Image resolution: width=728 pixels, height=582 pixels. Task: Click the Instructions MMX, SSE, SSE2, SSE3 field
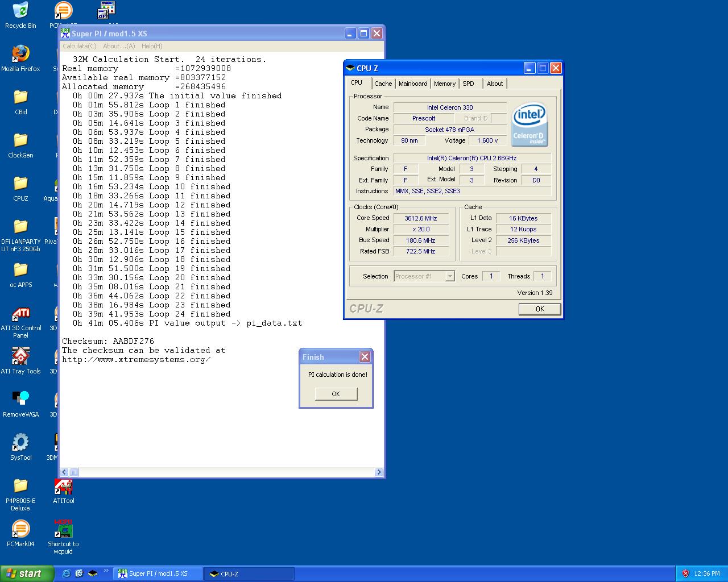[x=472, y=191]
